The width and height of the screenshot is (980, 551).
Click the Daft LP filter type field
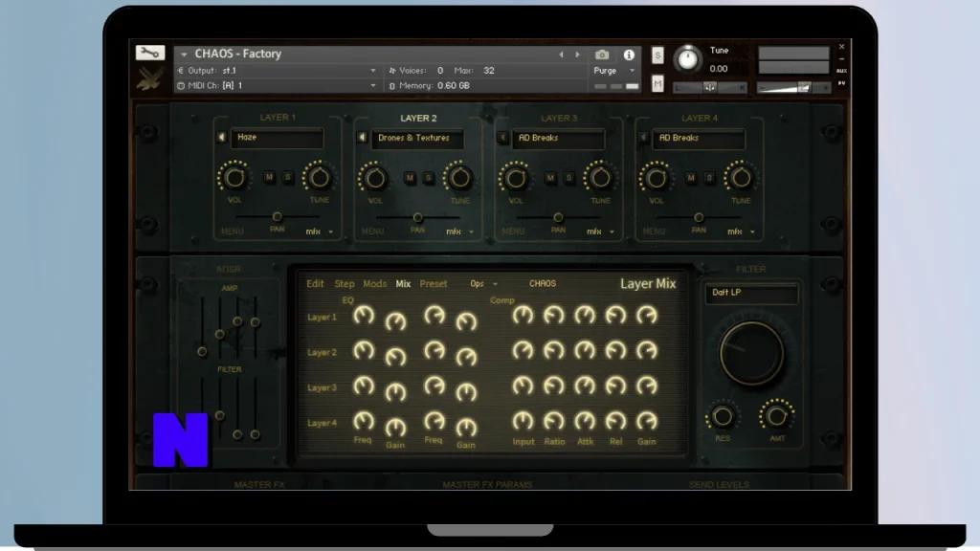click(x=751, y=293)
